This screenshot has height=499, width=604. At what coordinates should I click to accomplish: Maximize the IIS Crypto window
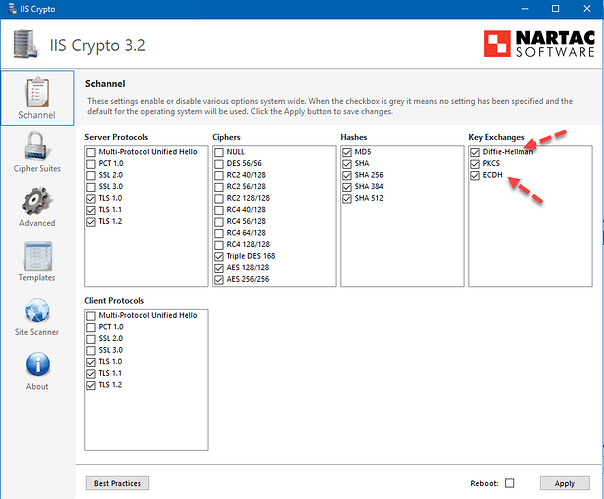pos(555,8)
